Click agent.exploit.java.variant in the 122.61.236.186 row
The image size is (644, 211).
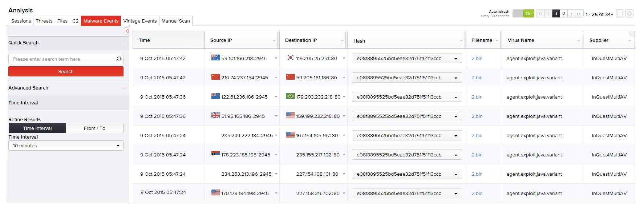534,97
